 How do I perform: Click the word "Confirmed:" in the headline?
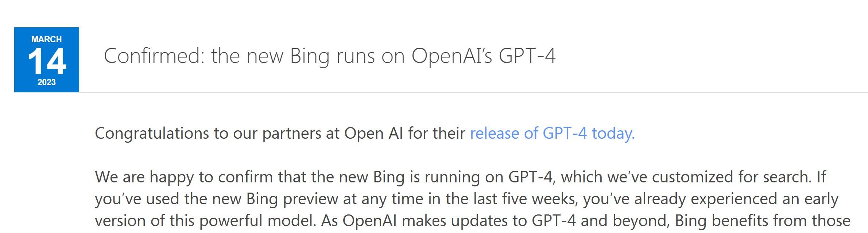pyautogui.click(x=154, y=56)
